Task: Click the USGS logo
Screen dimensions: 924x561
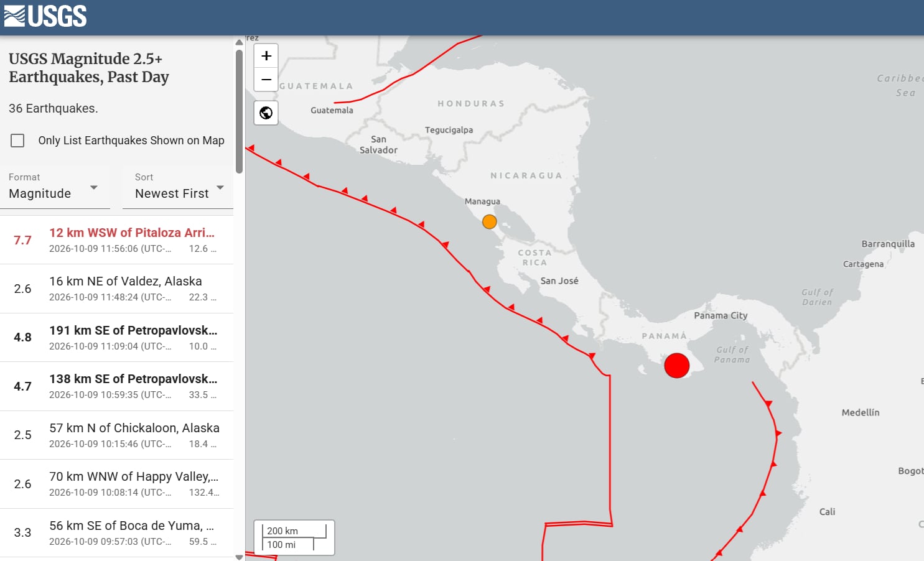Action: [x=45, y=16]
